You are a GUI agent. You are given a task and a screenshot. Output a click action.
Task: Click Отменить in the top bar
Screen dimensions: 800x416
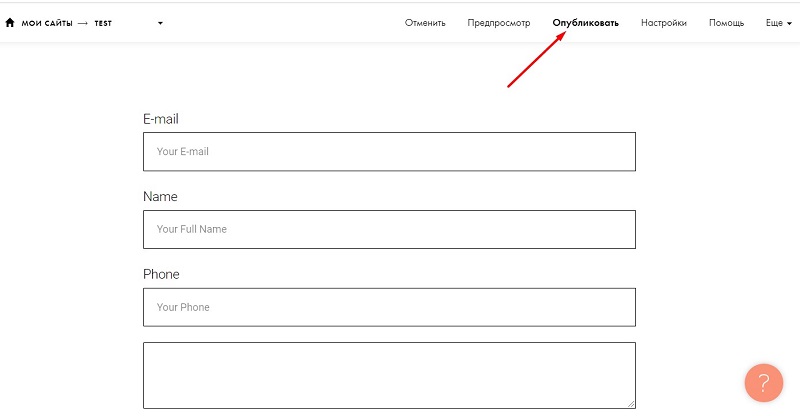point(425,23)
